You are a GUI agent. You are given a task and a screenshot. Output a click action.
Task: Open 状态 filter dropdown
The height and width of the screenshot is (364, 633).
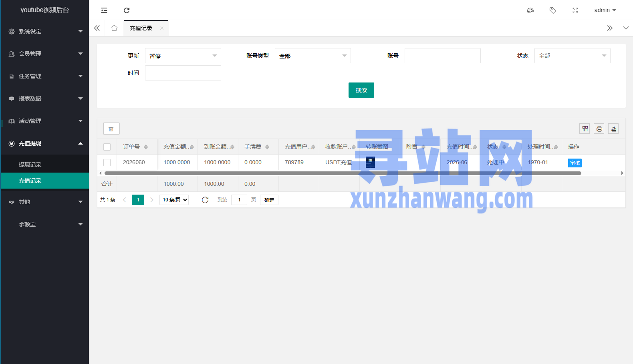coord(573,56)
